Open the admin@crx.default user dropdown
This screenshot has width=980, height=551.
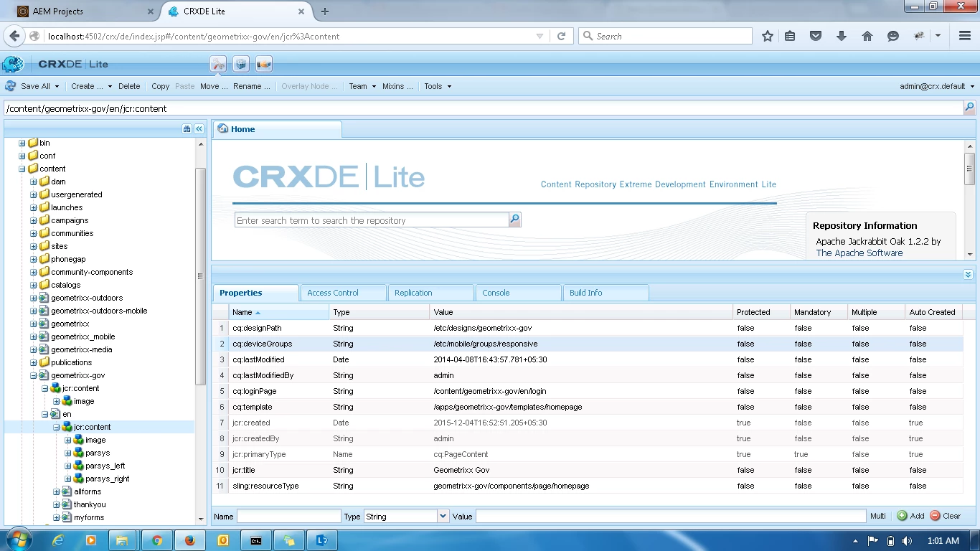tap(937, 86)
